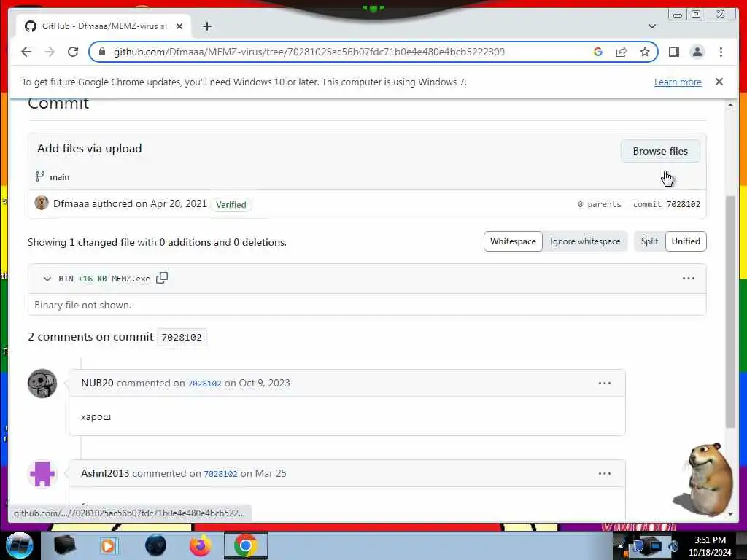Image resolution: width=747 pixels, height=560 pixels.
Task: Open Google icon in address bar
Action: (x=598, y=52)
